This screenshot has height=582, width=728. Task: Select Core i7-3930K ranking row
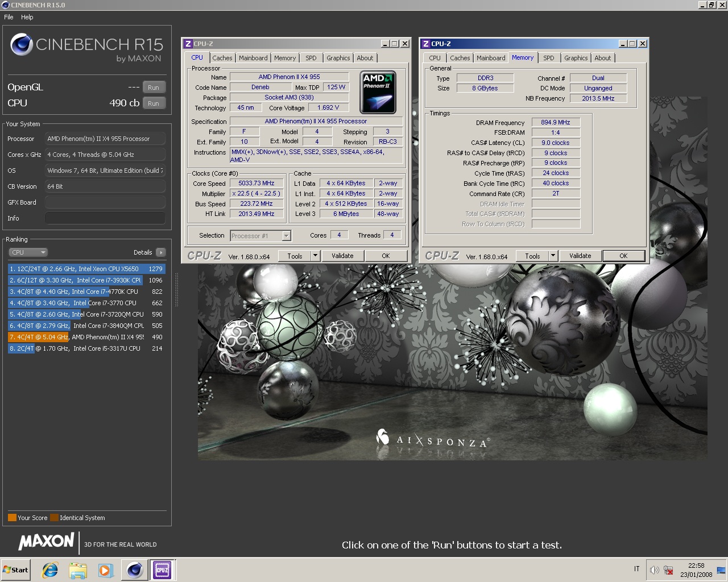pos(86,280)
